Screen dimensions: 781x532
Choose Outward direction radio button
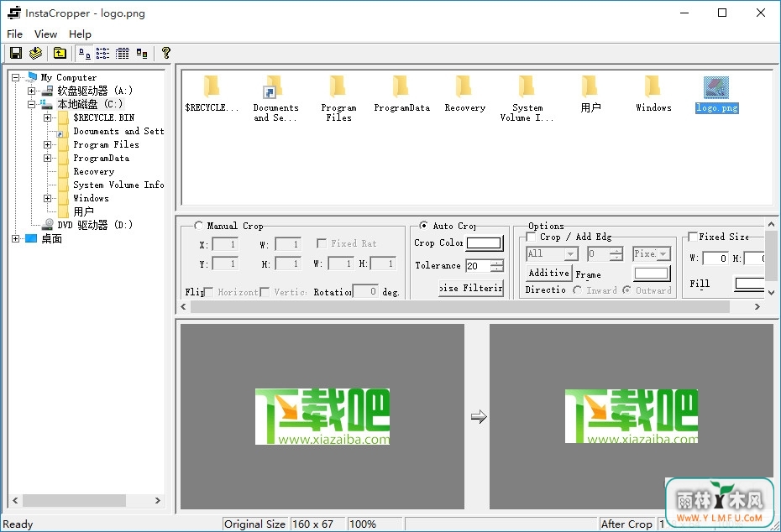[x=626, y=290]
